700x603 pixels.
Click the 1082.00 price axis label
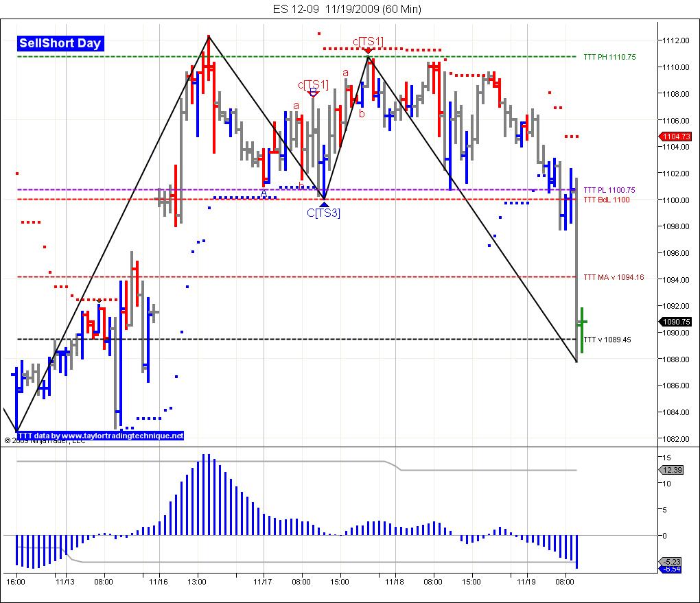[675, 439]
